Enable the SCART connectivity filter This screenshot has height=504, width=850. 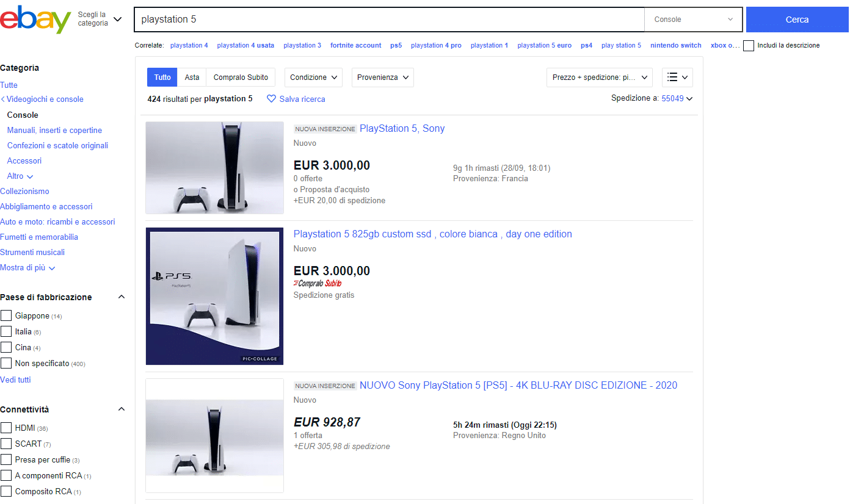6,444
